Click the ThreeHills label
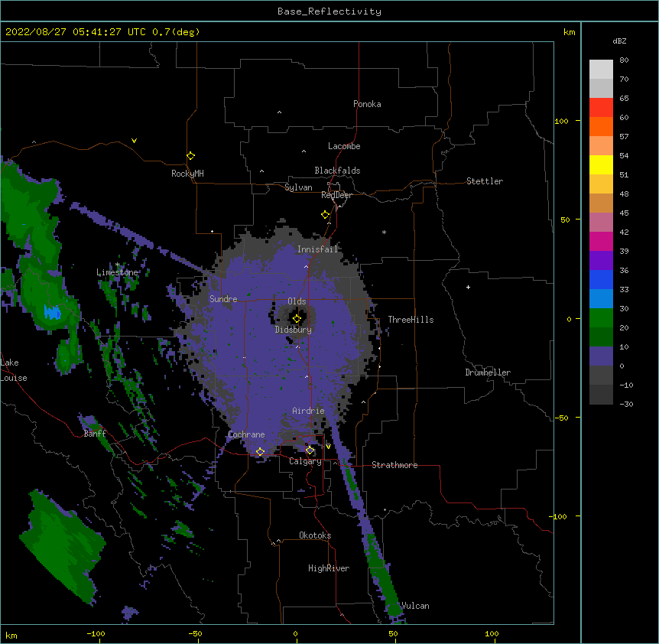The image size is (659, 644). 411,320
